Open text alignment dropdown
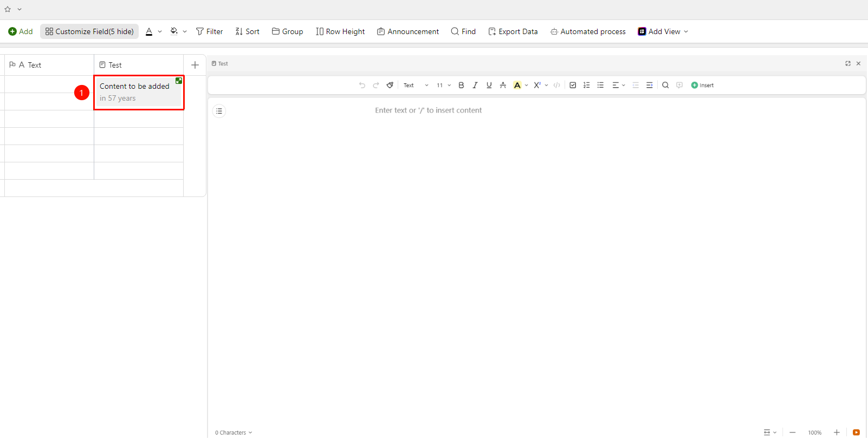868x446 pixels. 619,85
